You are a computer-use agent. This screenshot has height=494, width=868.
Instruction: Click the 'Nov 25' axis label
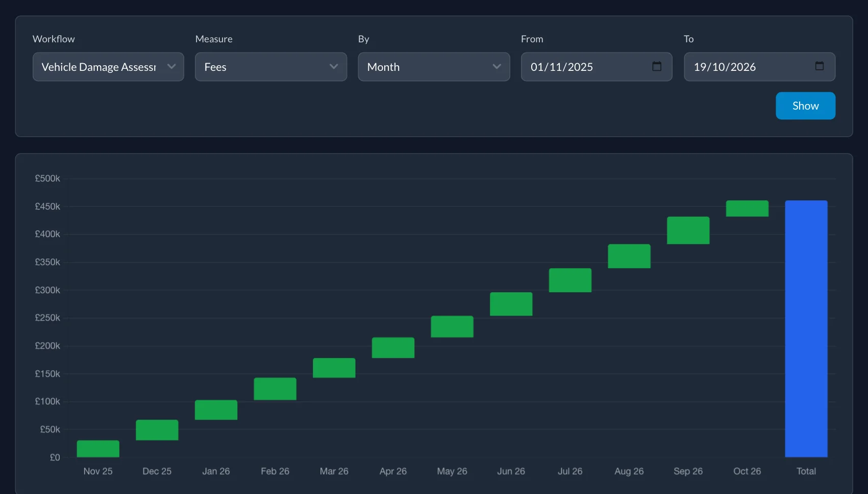click(98, 471)
